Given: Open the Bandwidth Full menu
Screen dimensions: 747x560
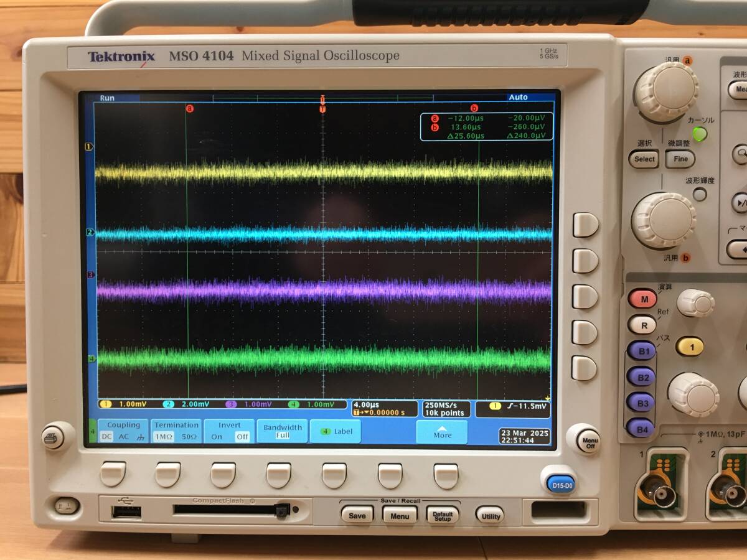Looking at the screenshot, I should (283, 431).
